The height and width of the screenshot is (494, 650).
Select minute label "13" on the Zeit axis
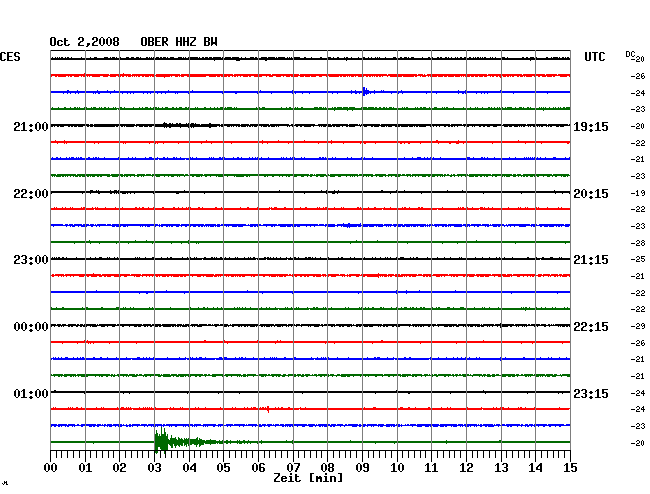click(501, 468)
